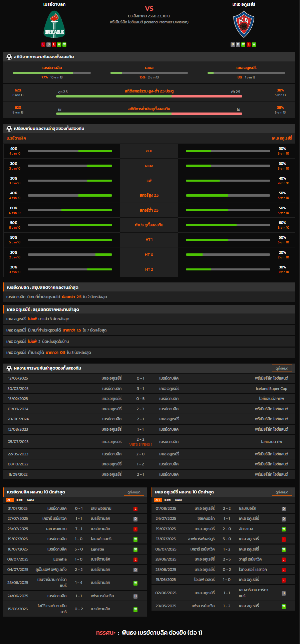Click the W badge for 16/07/2025 Egnatia match
This screenshot has height=644, width=300.
tap(135, 550)
